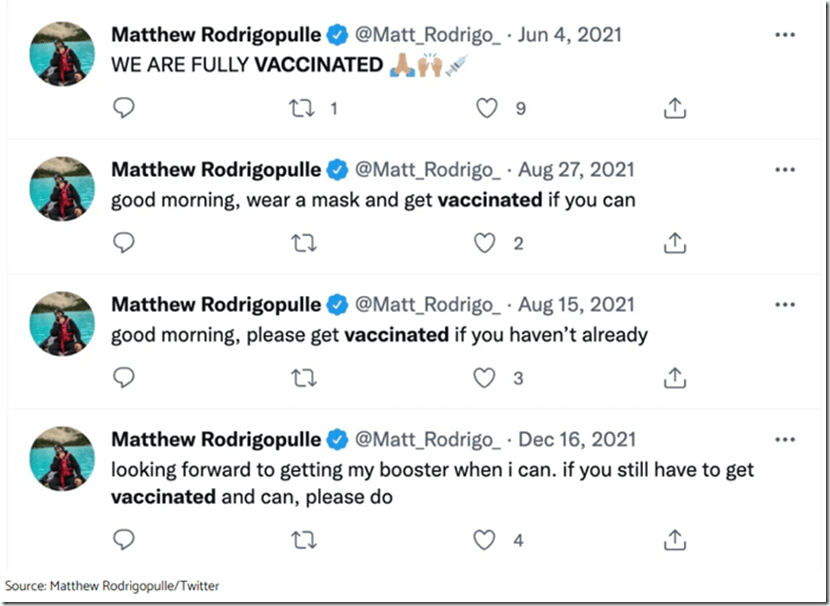This screenshot has width=830, height=606.
Task: Reply to the Aug 15, 2021 tweet
Action: point(124,378)
